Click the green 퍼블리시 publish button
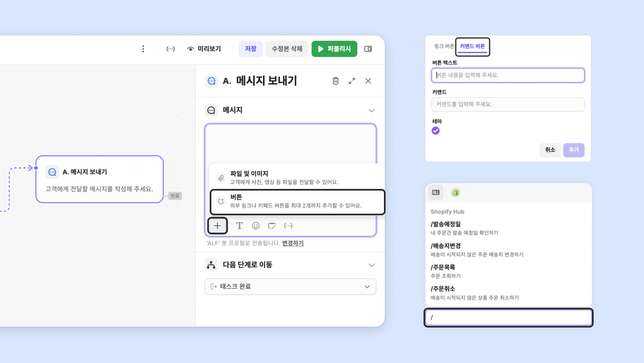This screenshot has height=363, width=644. [x=334, y=49]
